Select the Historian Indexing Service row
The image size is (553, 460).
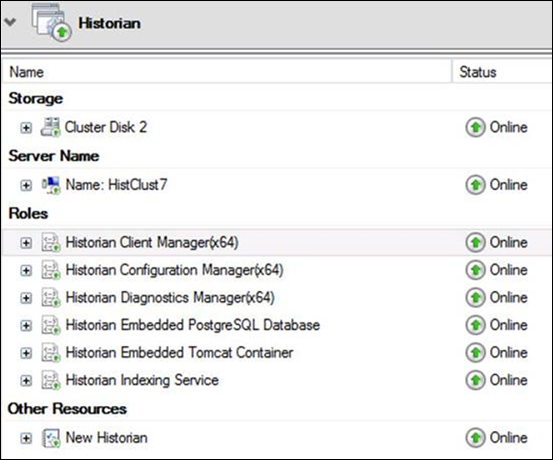(276, 380)
